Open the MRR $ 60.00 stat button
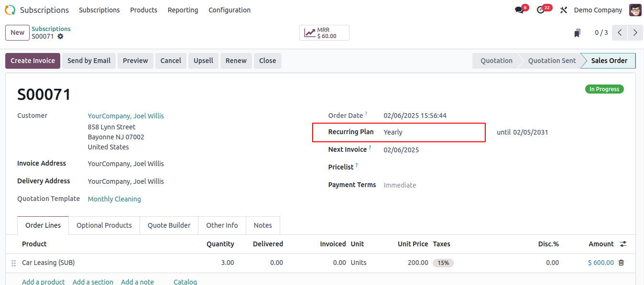Screen dimensions: 644x285 point(324,33)
